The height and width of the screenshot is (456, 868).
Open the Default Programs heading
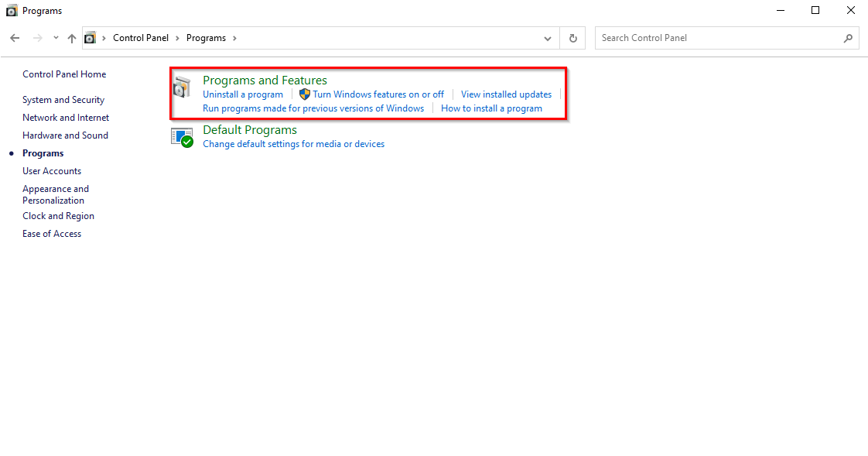(x=250, y=129)
